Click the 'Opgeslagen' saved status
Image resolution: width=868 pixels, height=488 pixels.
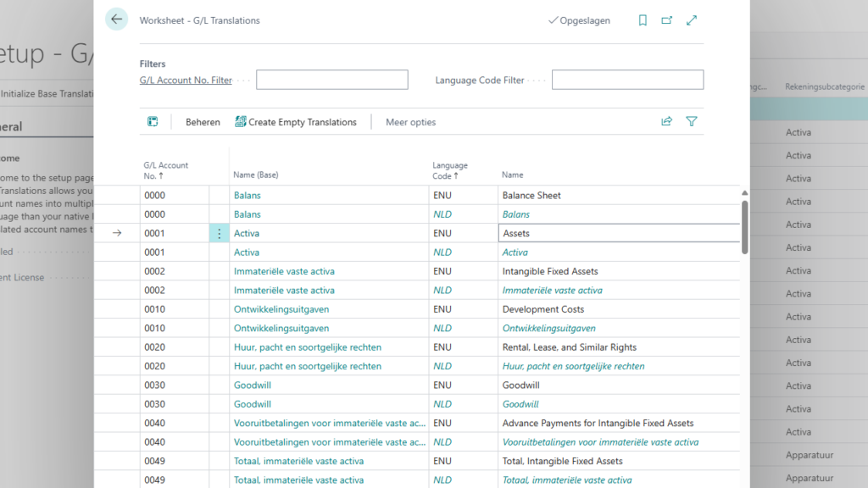click(579, 20)
